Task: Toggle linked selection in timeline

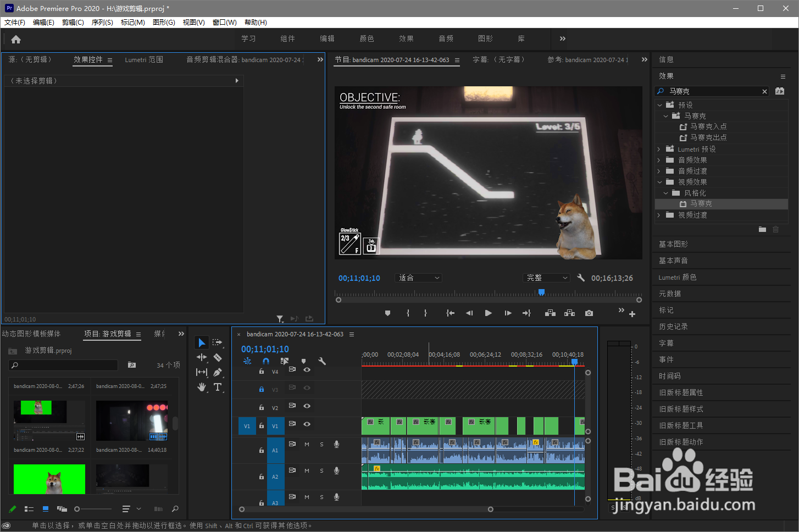Action: (x=285, y=362)
